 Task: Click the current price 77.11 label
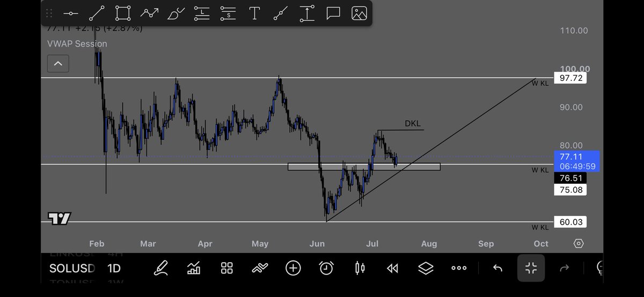coord(570,157)
